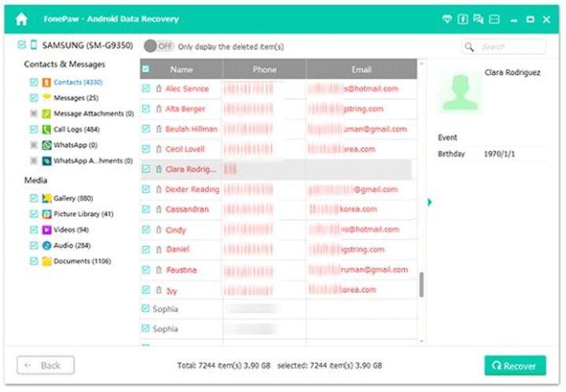This screenshot has height=392, width=566.
Task: Click trash icon beside Dexter Reading
Action: (x=159, y=189)
